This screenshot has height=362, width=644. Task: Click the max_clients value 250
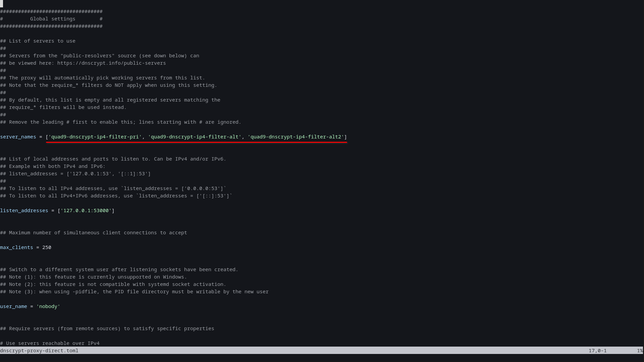click(x=47, y=247)
